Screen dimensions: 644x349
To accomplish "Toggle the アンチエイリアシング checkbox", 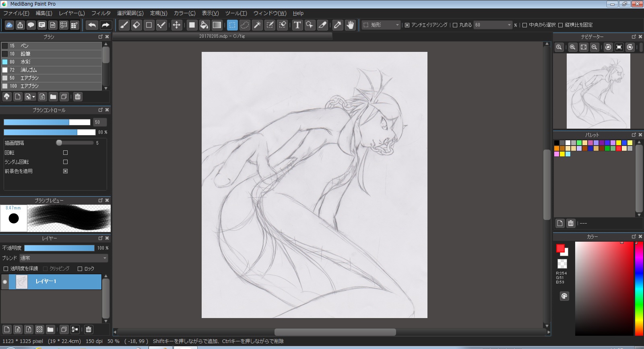I will pos(407,25).
